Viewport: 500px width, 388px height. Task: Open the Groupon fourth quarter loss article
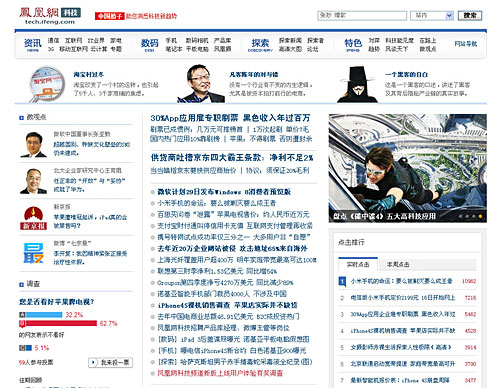225,282
